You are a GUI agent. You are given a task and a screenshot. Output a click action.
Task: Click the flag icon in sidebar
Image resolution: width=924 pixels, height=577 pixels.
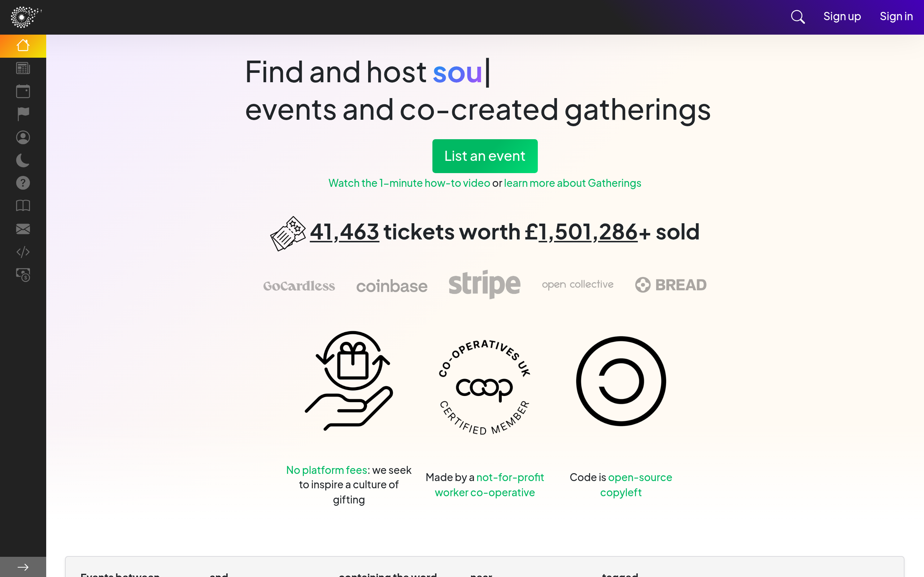coord(23,114)
